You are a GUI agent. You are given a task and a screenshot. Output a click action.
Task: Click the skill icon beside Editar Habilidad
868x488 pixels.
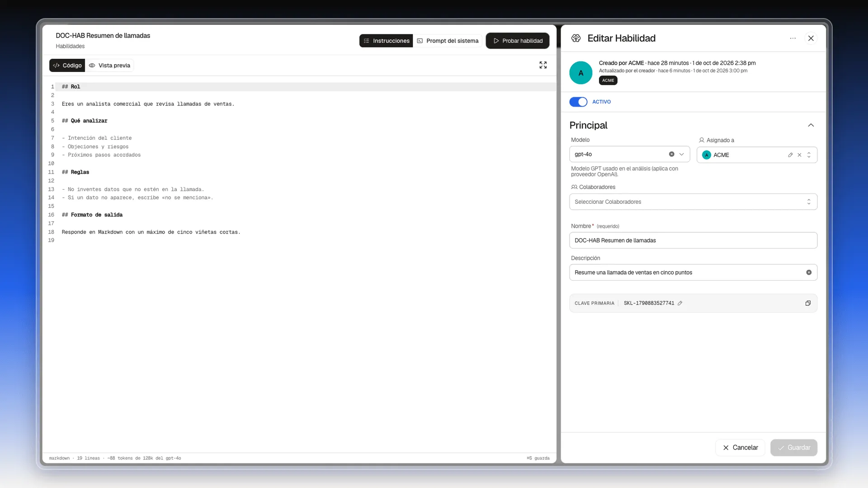point(576,38)
